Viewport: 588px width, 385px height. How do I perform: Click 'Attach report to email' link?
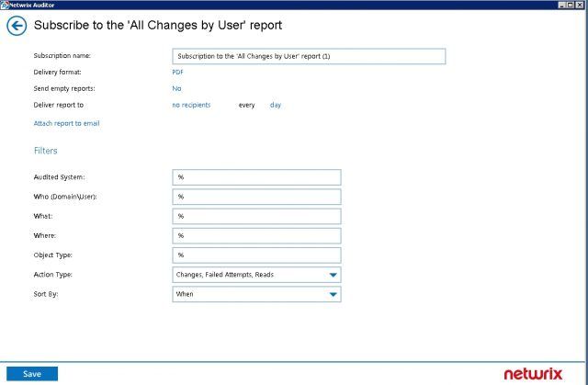66,123
